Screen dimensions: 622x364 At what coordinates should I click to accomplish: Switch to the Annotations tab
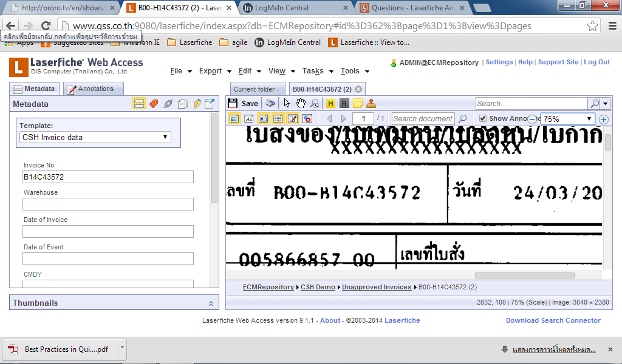tap(90, 89)
